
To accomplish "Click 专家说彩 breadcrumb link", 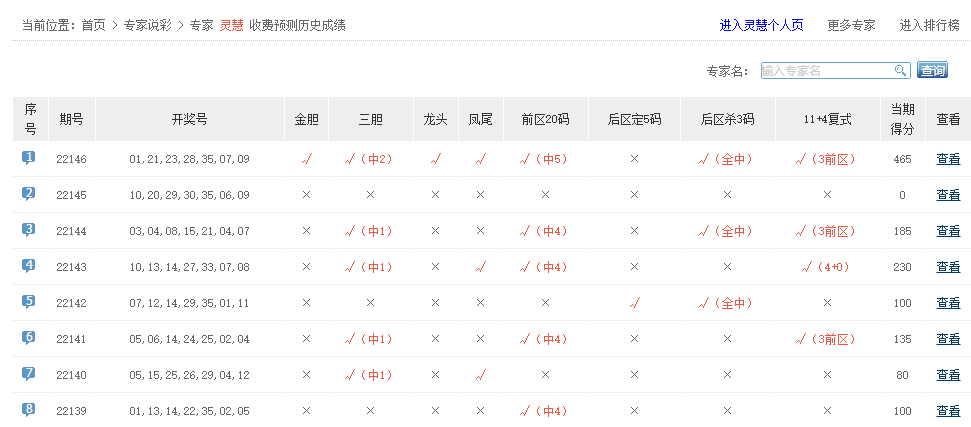I will point(147,25).
